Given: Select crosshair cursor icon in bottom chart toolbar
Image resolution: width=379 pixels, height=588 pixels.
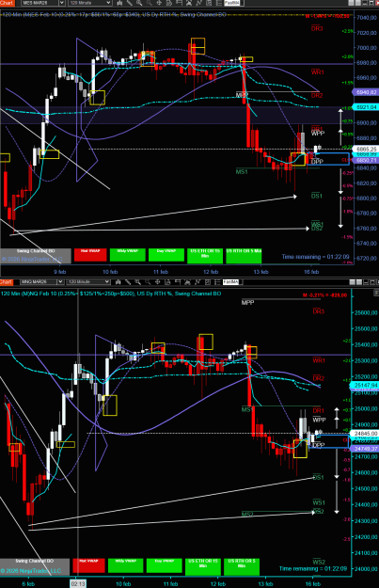Looking at the screenshot, I should click(157, 281).
